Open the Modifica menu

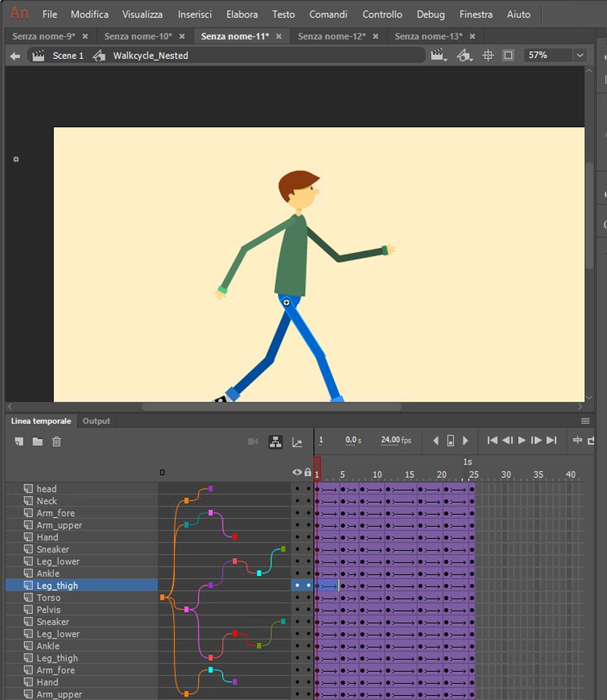pyautogui.click(x=90, y=14)
